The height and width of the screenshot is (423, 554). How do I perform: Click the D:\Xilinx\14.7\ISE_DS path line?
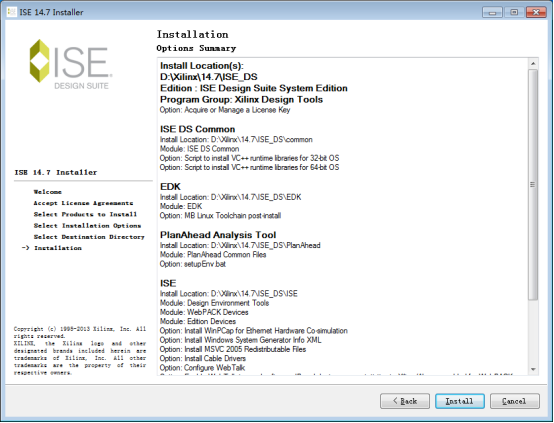click(x=209, y=77)
